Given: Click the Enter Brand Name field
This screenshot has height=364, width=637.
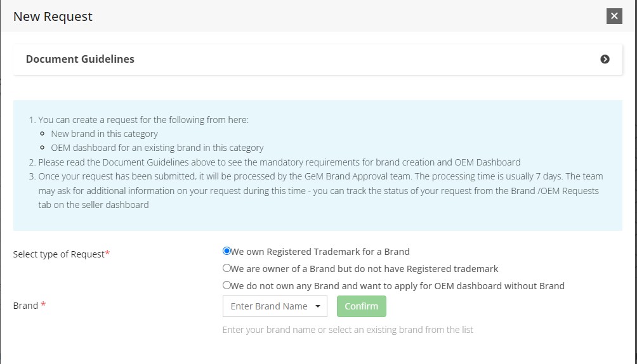Looking at the screenshot, I should click(268, 306).
